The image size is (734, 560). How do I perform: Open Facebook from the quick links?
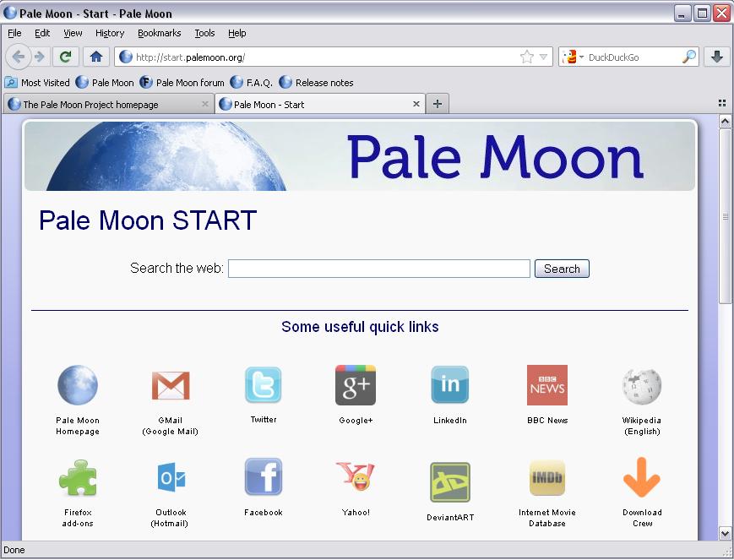(263, 476)
